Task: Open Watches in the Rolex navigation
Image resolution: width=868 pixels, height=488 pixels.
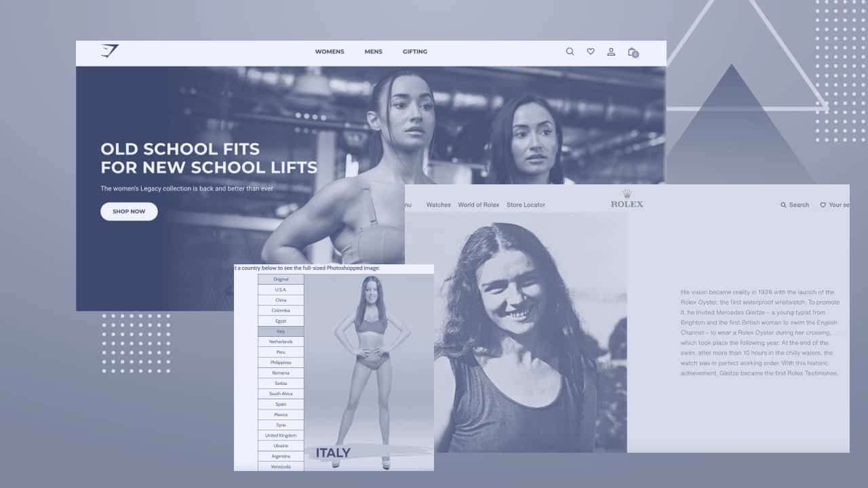Action: (438, 205)
